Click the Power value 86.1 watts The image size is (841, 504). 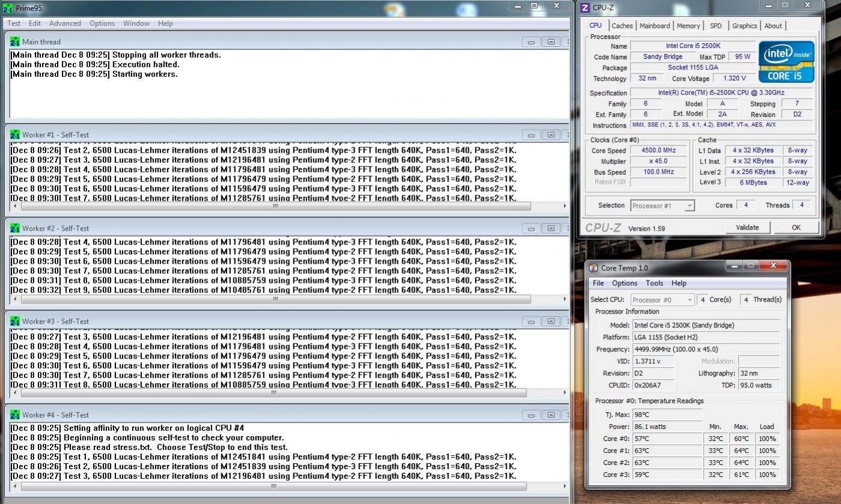667,427
